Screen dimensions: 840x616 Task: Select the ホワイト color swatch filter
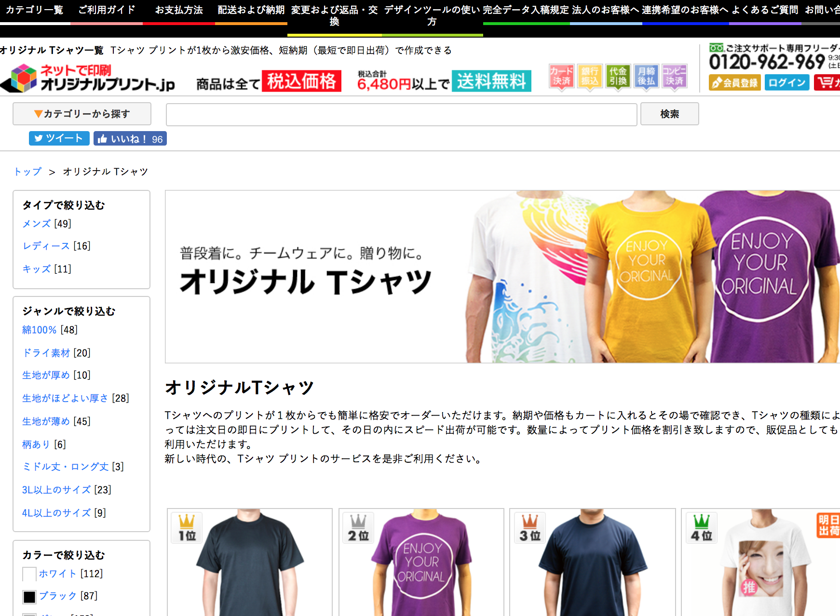29,574
